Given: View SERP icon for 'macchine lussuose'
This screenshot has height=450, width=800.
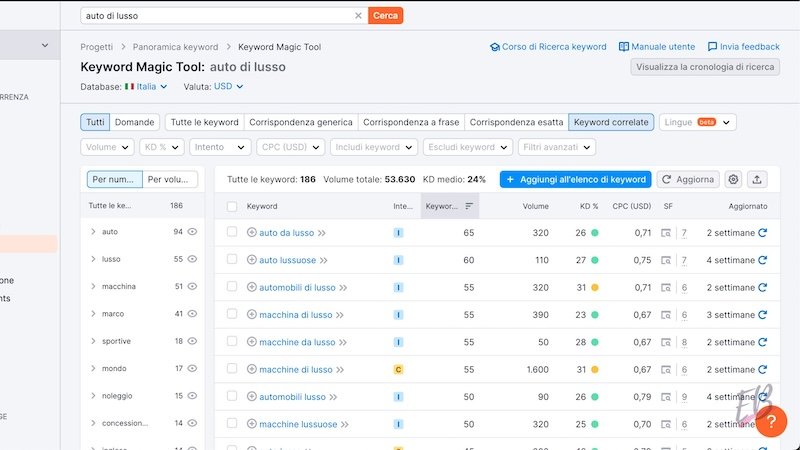Looking at the screenshot, I should click(x=666, y=424).
